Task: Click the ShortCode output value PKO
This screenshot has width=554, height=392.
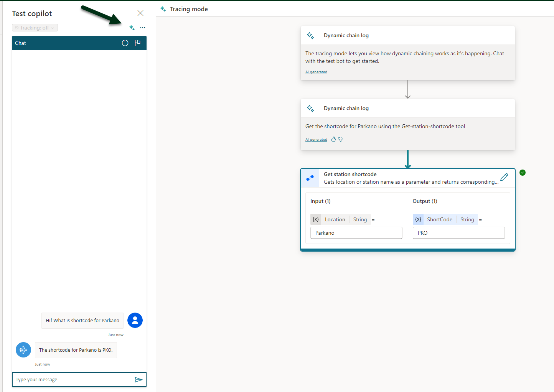Action: tap(458, 233)
